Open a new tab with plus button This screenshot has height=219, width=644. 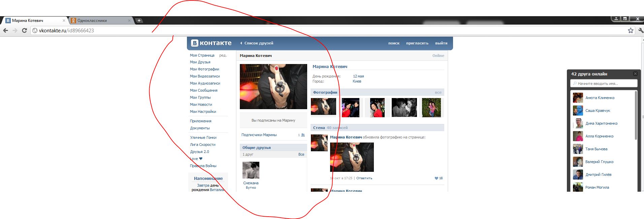[x=139, y=21]
